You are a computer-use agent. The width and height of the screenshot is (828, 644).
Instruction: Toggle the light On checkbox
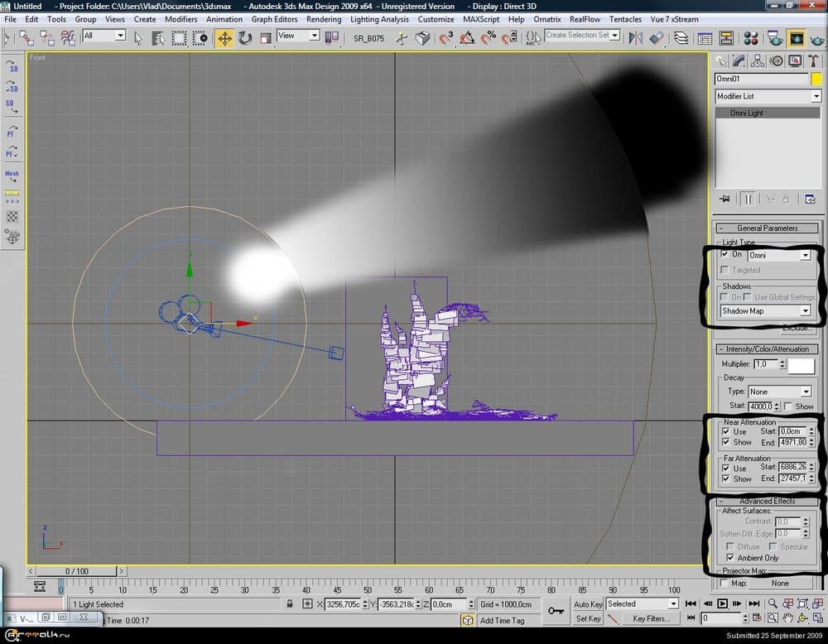pos(726,255)
